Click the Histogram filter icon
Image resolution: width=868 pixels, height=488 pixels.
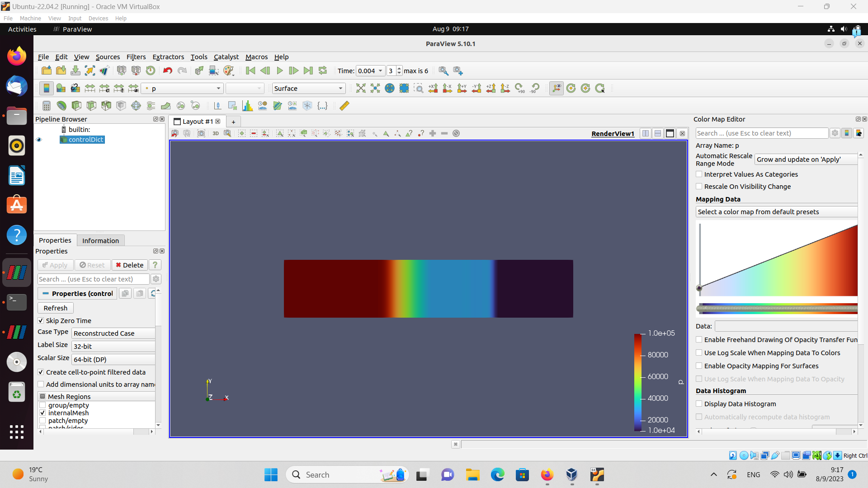pos(247,106)
